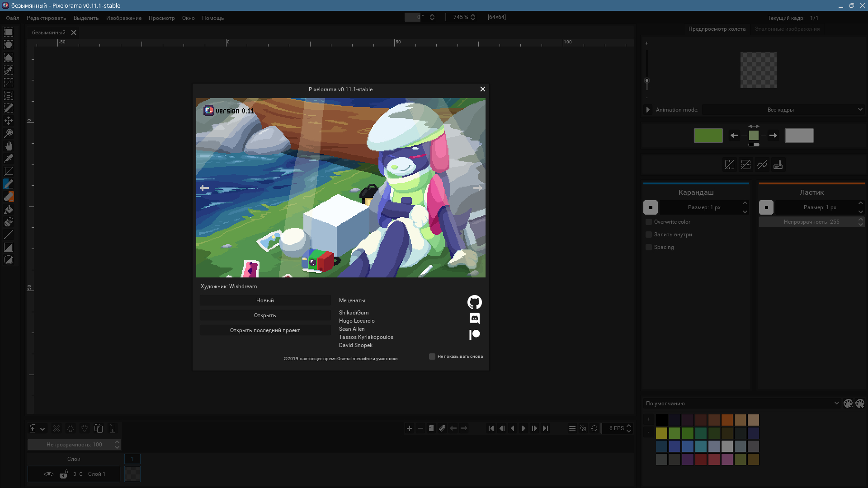Toggle vertical mirroring
This screenshot has height=488, width=868.
[x=746, y=165]
